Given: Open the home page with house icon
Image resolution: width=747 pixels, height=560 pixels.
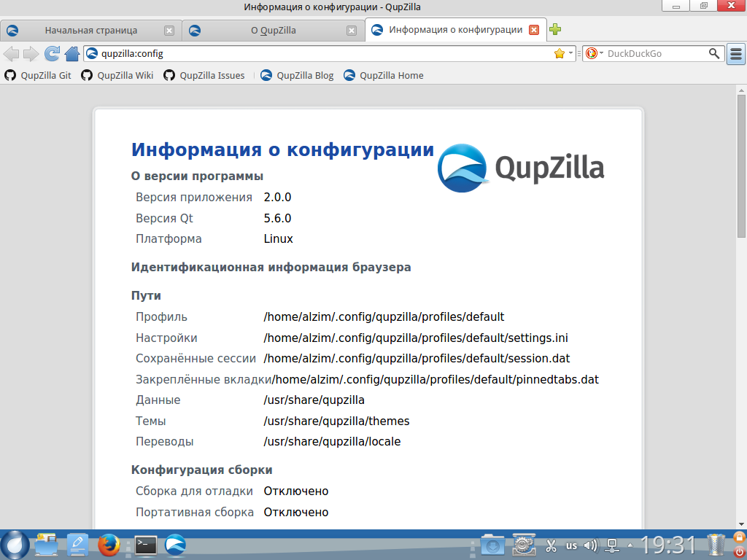Looking at the screenshot, I should click(72, 53).
